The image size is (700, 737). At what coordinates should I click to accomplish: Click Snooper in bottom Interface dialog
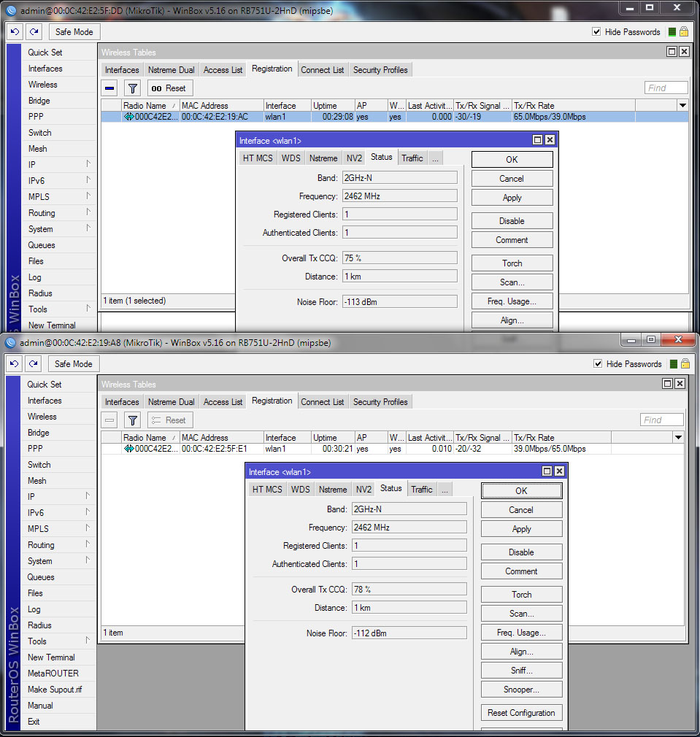521,690
